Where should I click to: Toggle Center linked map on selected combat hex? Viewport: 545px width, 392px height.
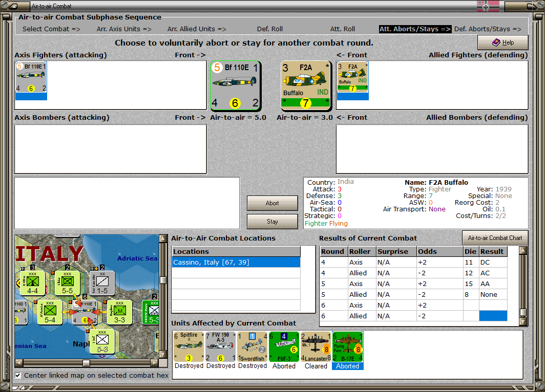pos(18,376)
